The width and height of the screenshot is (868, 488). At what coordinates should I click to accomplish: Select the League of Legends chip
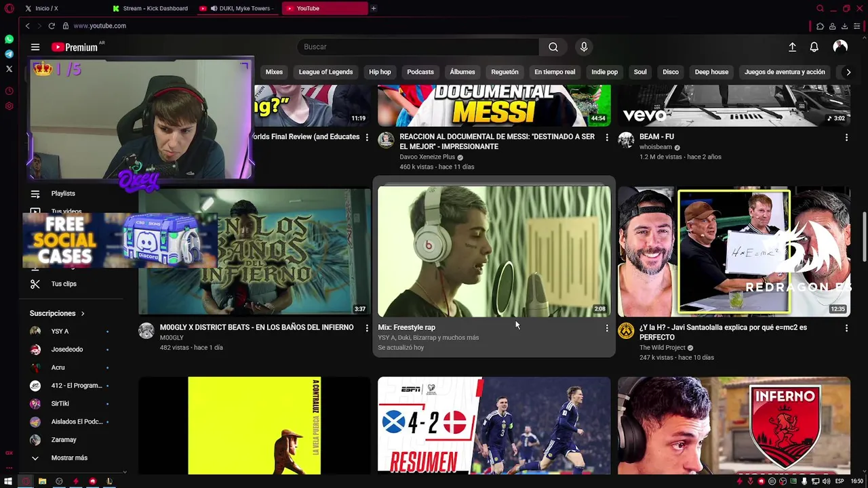pyautogui.click(x=325, y=72)
